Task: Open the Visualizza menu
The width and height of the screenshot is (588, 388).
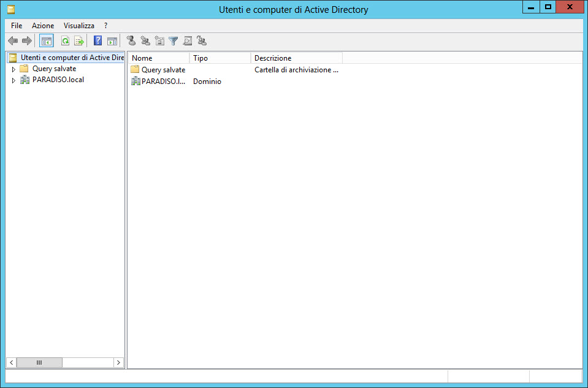Action: [x=78, y=26]
